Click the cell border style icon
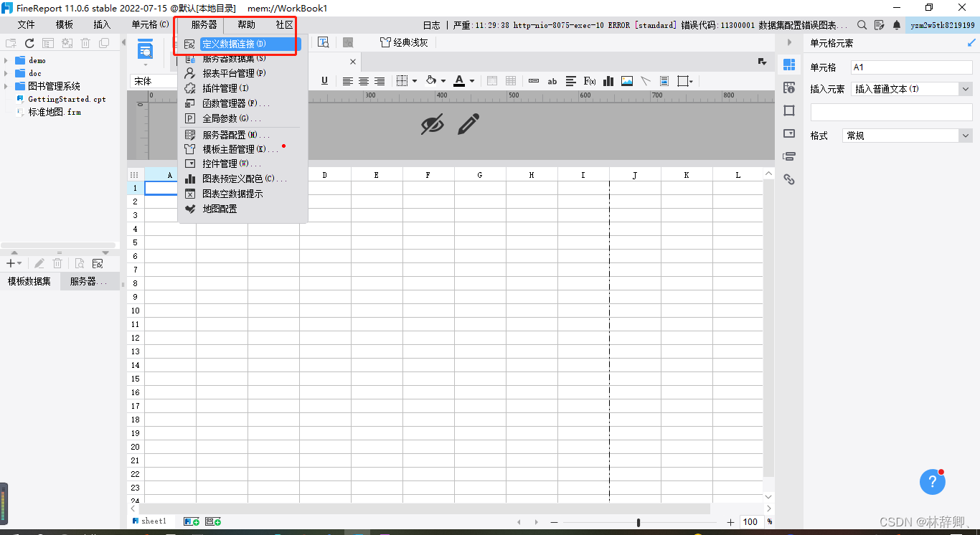The width and height of the screenshot is (980, 535). click(402, 81)
